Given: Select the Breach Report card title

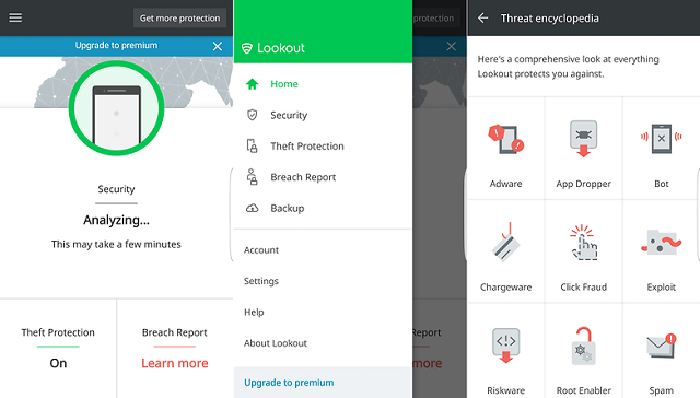Looking at the screenshot, I should [x=175, y=333].
